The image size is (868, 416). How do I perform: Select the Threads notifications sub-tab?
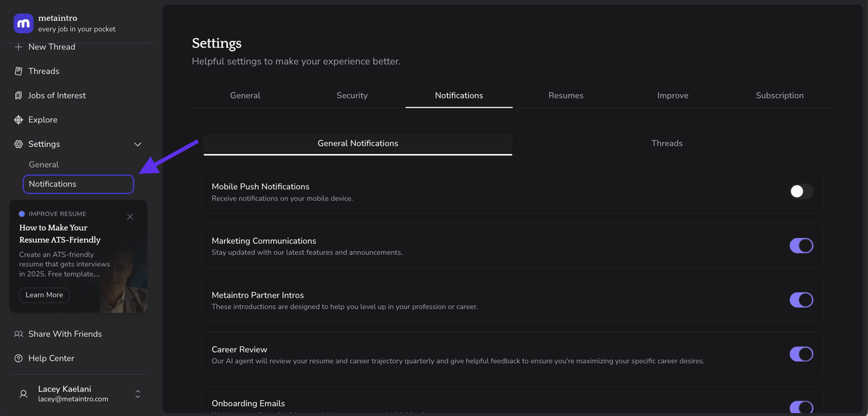[666, 143]
